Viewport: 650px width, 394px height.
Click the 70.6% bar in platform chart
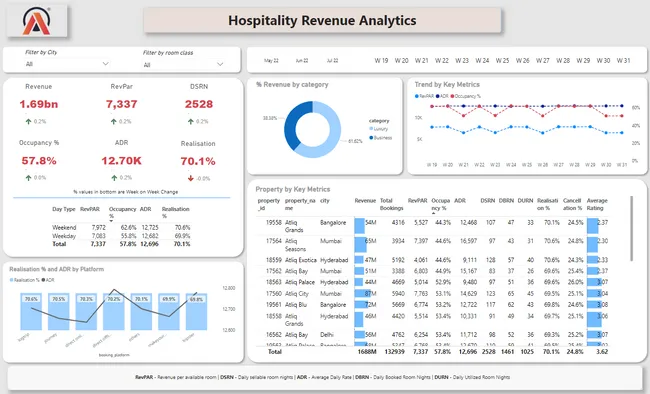click(x=31, y=311)
